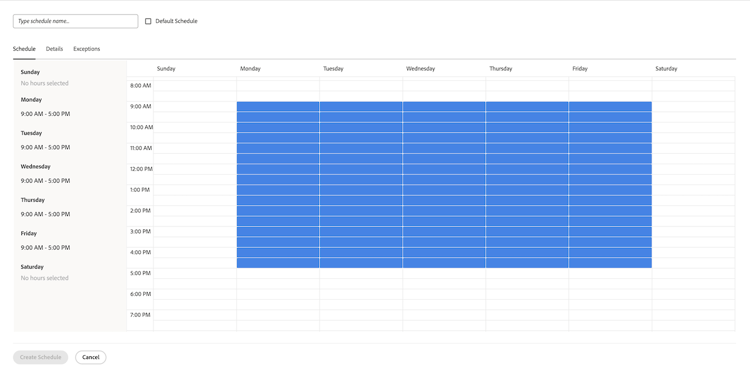Viewport: 750px width, 370px height.
Task: Open the Exceptions tab
Action: (87, 49)
